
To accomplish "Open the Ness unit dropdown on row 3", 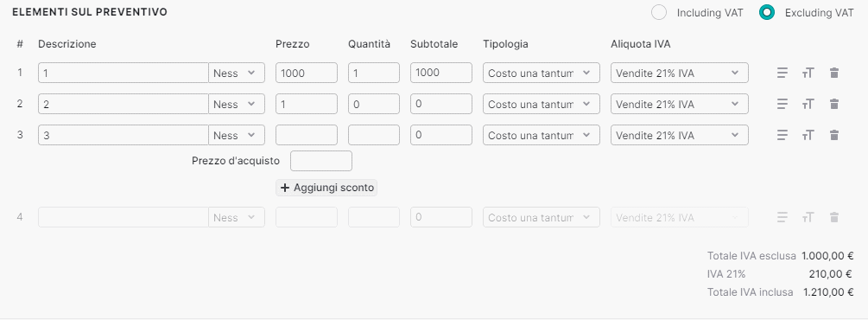I will pyautogui.click(x=237, y=135).
